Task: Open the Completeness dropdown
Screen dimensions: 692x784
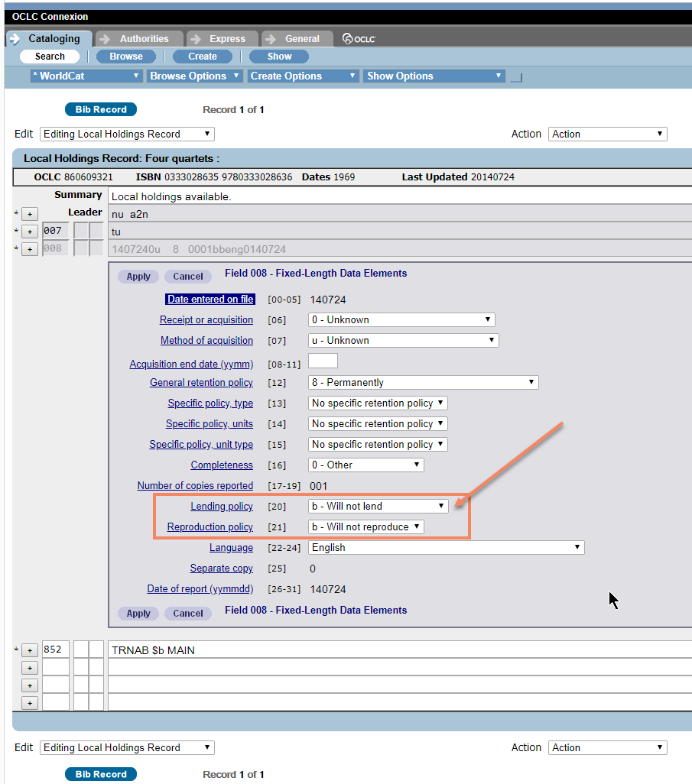Action: (365, 465)
